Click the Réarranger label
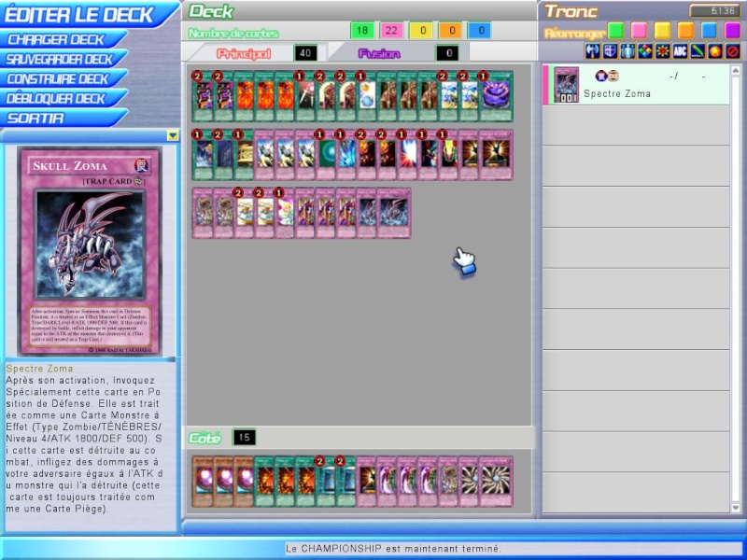 coord(574,33)
